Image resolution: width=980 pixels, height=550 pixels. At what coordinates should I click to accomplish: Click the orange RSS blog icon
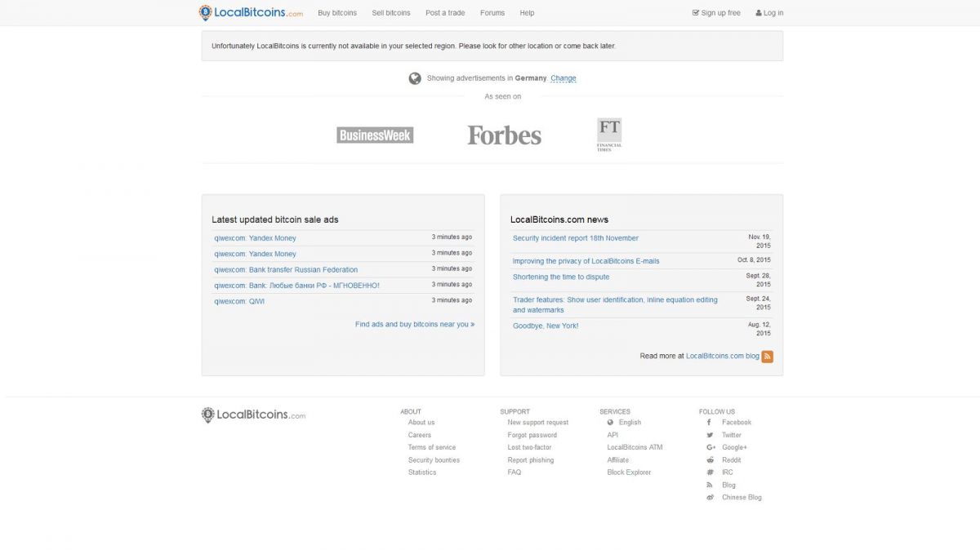click(x=767, y=357)
